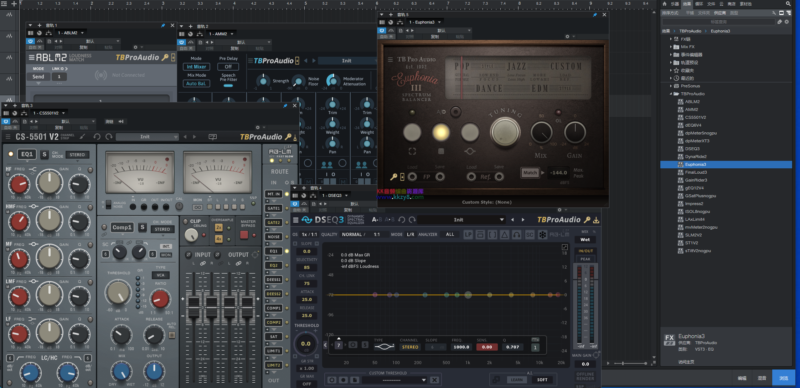Click the Send button in ABLM2

pos(38,77)
